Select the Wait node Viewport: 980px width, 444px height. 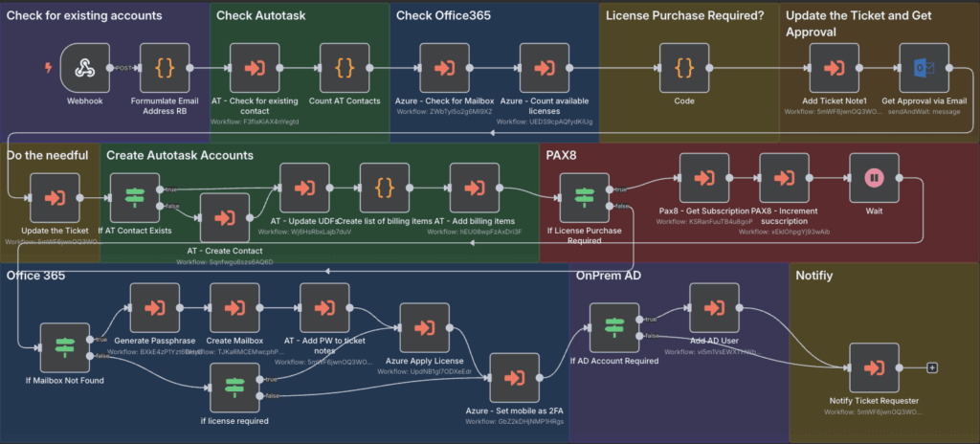point(875,178)
